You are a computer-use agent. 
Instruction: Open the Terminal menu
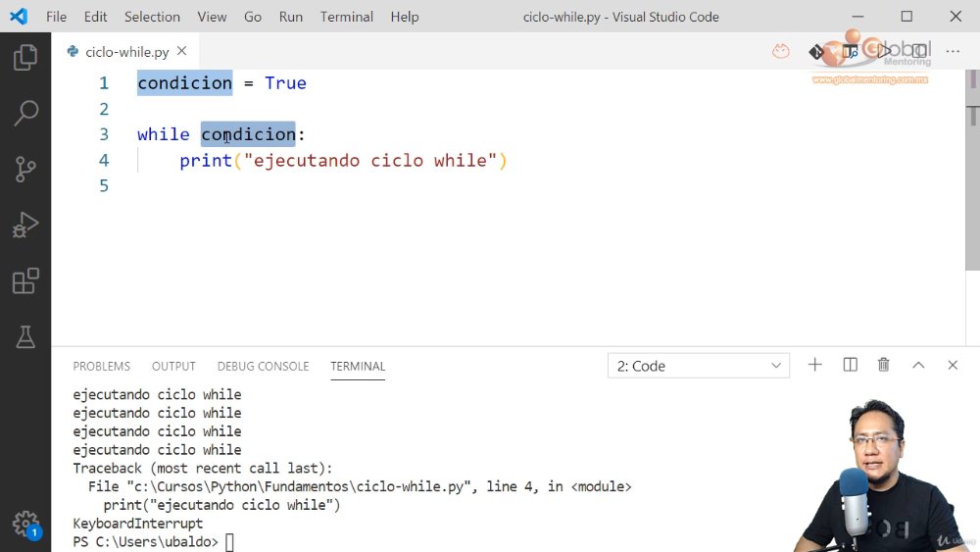[346, 17]
